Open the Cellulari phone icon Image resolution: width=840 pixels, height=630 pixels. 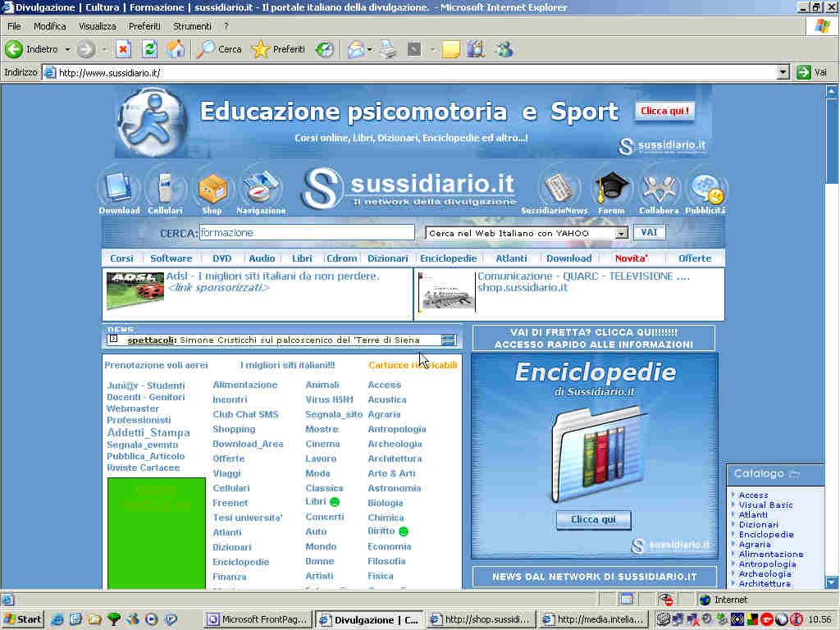click(165, 189)
